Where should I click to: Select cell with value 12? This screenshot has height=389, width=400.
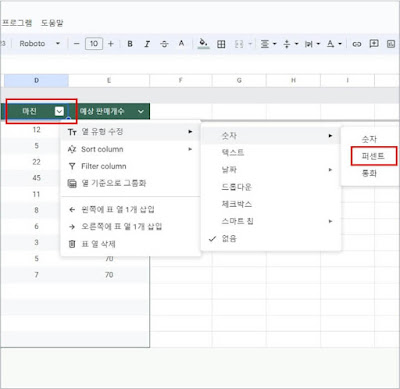(x=36, y=130)
